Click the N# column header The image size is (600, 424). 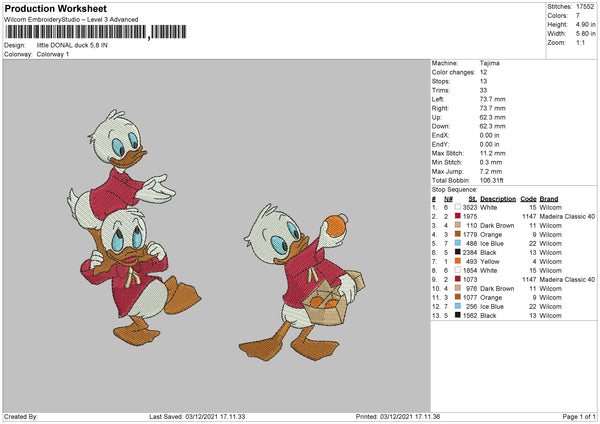pyautogui.click(x=448, y=199)
